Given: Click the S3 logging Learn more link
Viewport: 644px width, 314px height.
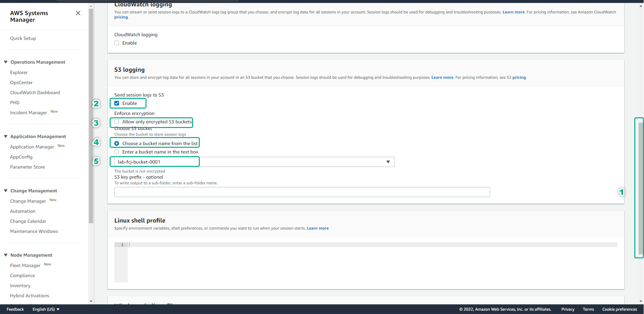Looking at the screenshot, I should 442,77.
